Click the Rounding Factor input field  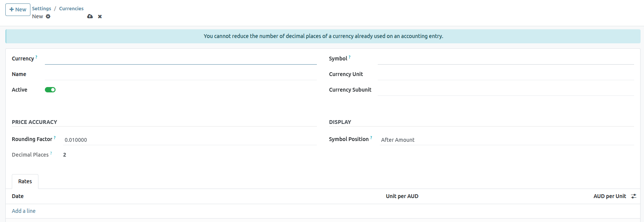189,140
